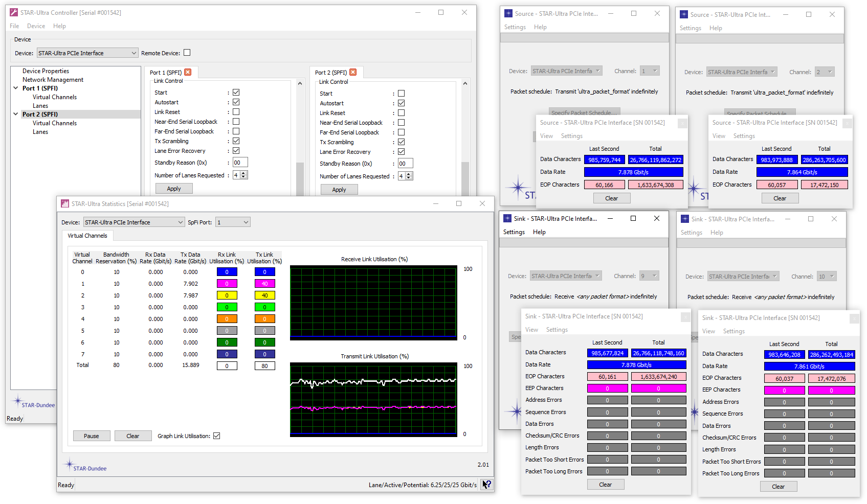
Task: Click the STAR-Ultra Statistics title bar icon
Action: tap(65, 204)
